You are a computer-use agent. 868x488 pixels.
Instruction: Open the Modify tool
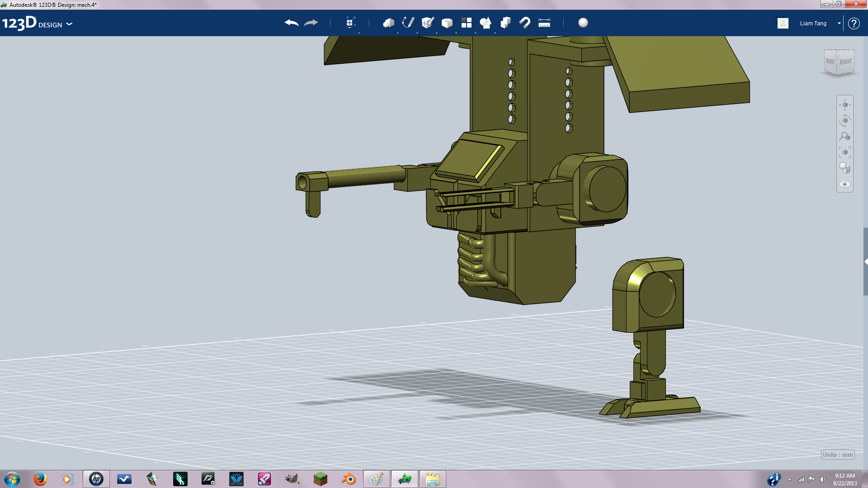(x=447, y=23)
